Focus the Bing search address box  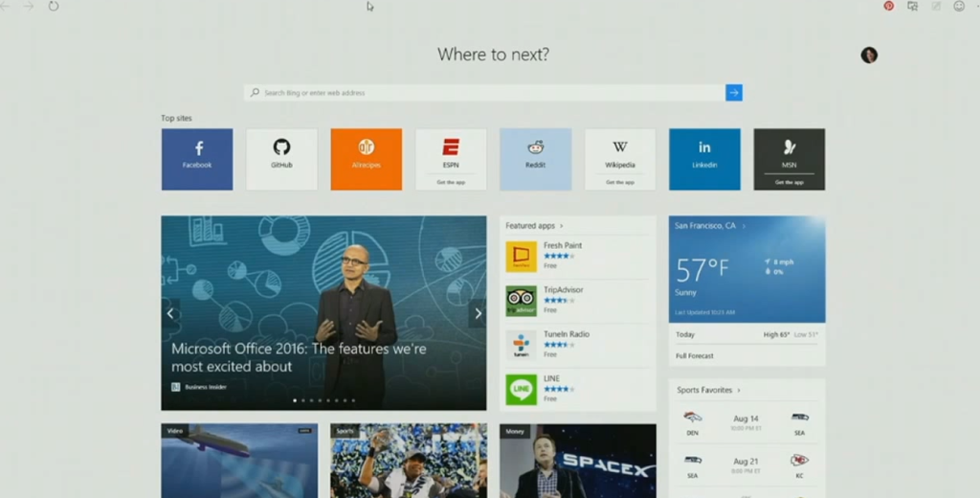click(484, 93)
